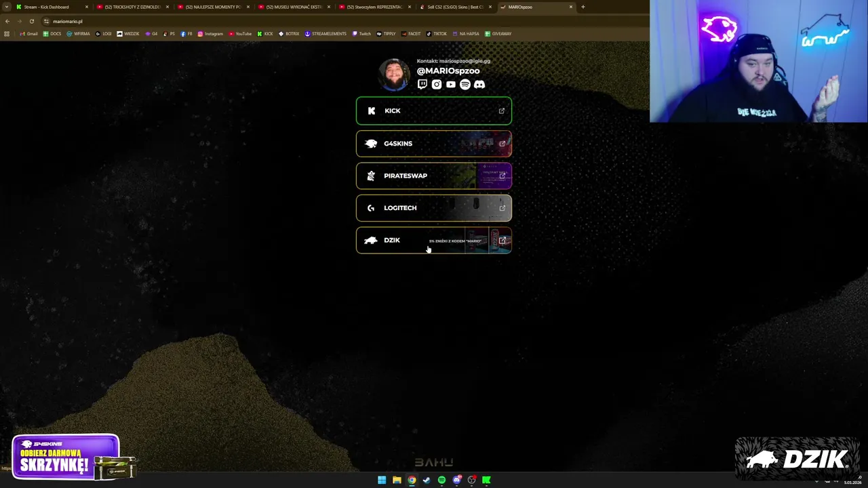Viewport: 868px width, 488px height.
Task: Open OBS Studio from the taskbar
Action: click(x=471, y=480)
